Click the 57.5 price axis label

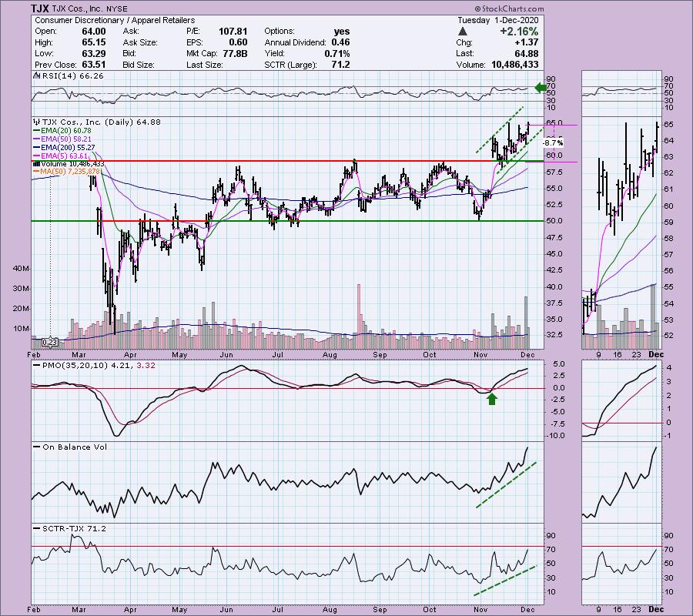(554, 172)
